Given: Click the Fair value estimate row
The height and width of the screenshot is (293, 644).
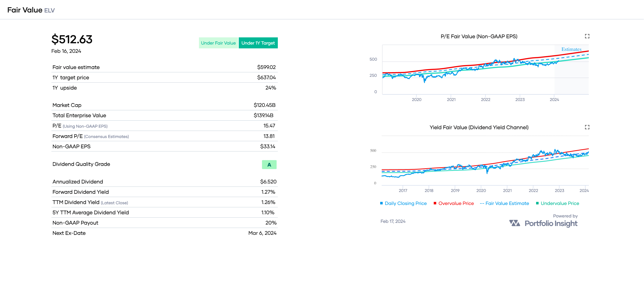Looking at the screenshot, I should [164, 67].
